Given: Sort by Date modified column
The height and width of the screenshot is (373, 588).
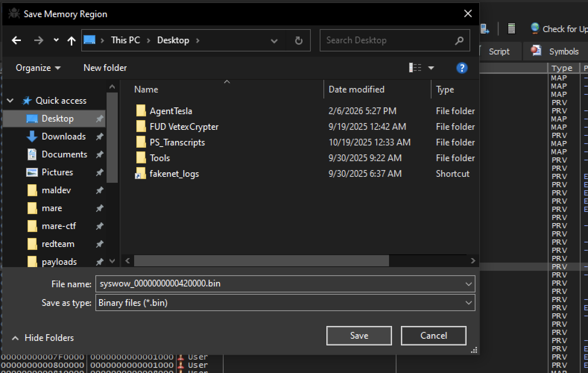Looking at the screenshot, I should point(356,90).
